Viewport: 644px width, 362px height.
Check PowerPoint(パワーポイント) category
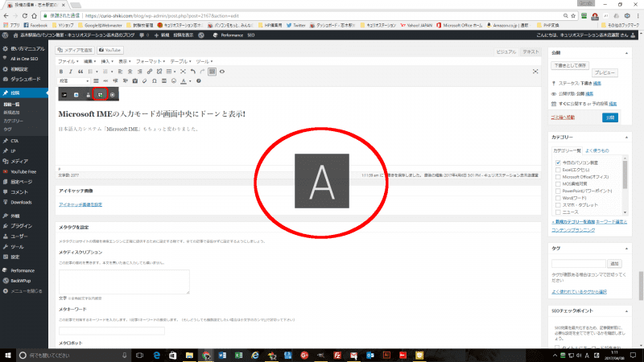tap(558, 191)
